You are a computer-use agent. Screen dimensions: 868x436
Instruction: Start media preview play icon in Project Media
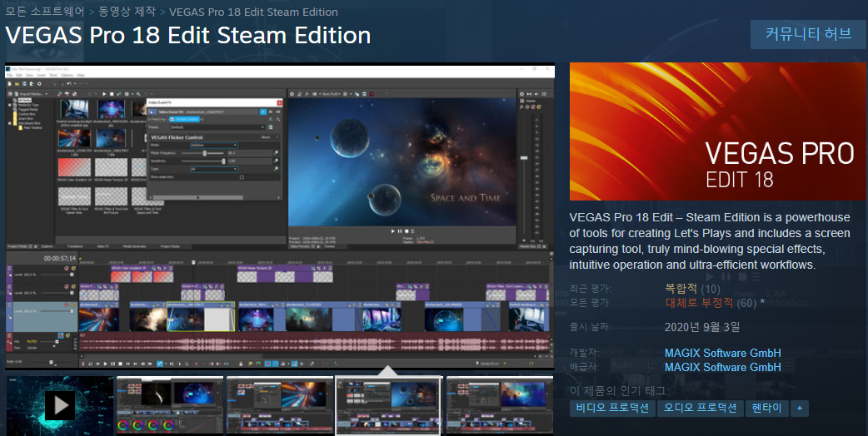(103, 94)
